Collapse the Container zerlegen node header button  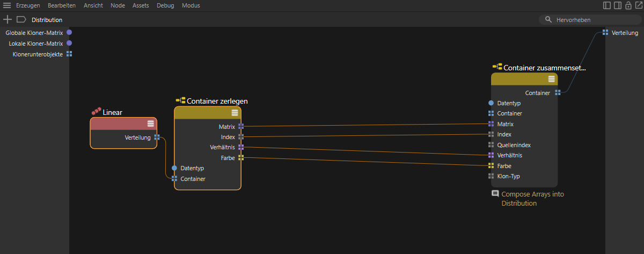tap(235, 112)
